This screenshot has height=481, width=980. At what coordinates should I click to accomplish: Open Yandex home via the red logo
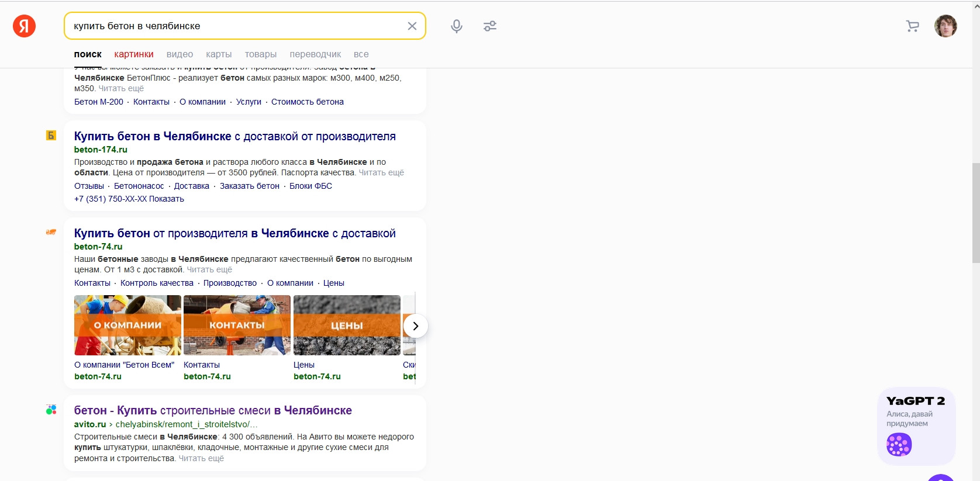(24, 26)
